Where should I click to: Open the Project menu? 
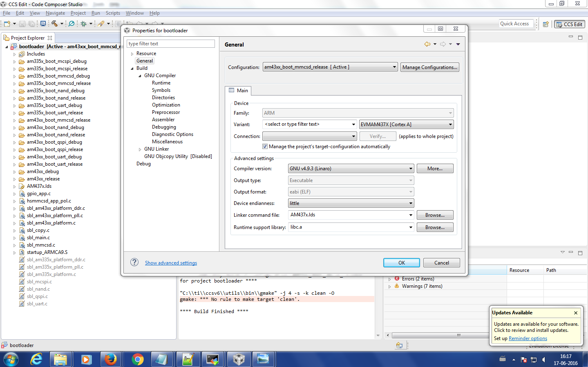point(78,13)
